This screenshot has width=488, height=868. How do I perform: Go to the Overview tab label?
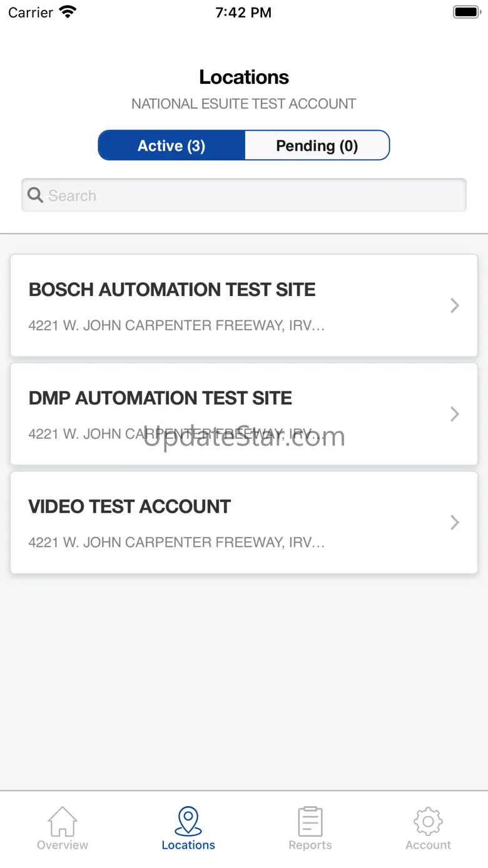point(63,845)
